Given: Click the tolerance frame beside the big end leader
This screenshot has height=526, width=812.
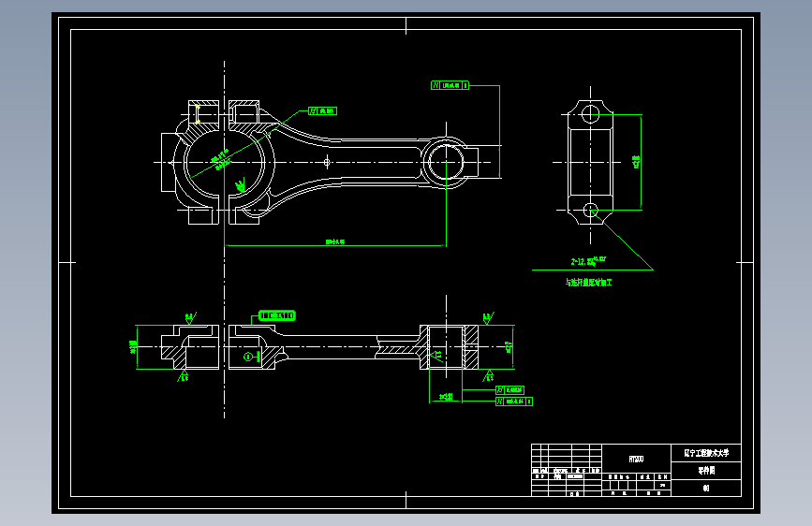Looking at the screenshot, I should (x=322, y=110).
